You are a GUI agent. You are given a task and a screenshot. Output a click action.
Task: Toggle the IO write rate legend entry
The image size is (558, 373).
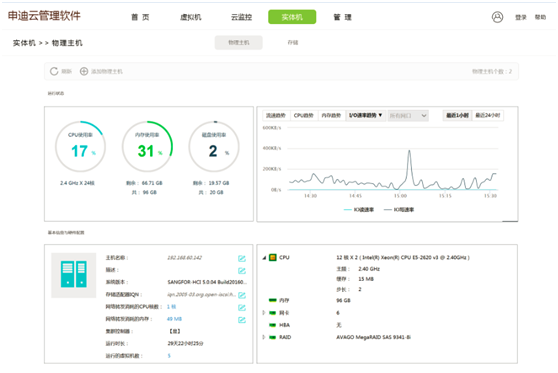(x=399, y=210)
